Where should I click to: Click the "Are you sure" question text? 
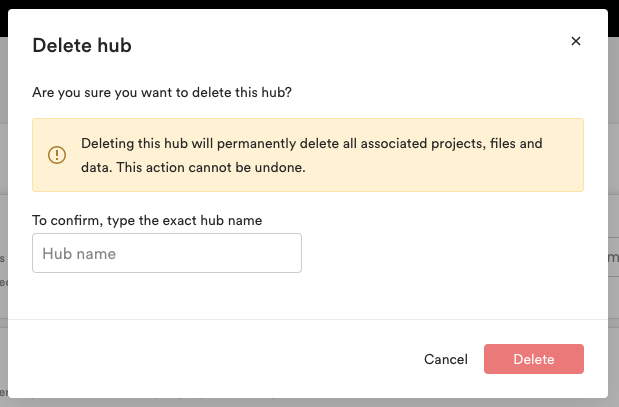tap(162, 92)
